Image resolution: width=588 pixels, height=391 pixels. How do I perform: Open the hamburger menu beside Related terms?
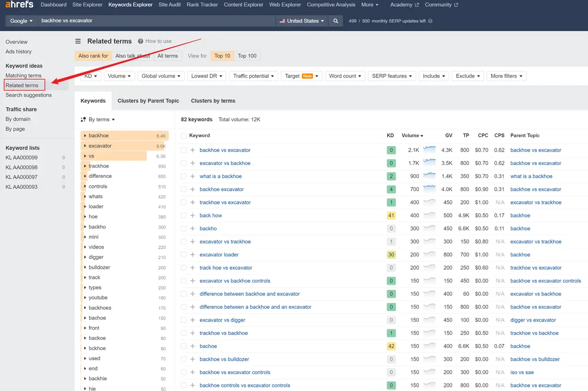[x=78, y=41]
